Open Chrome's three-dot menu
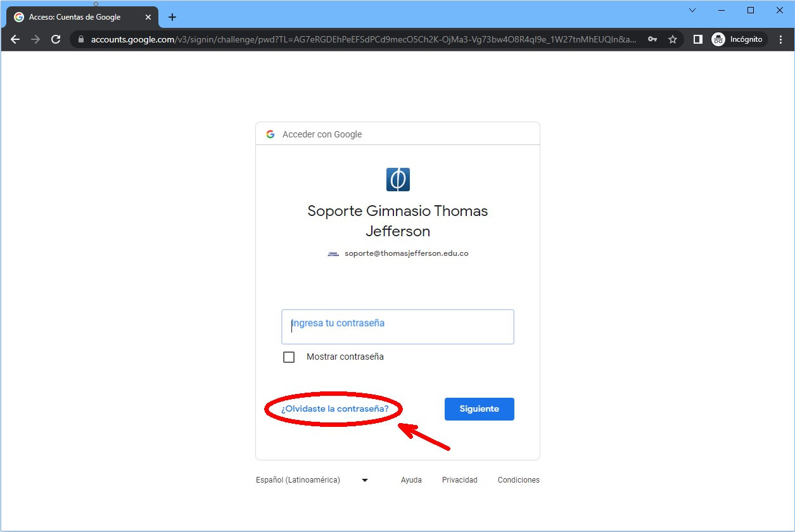 780,39
